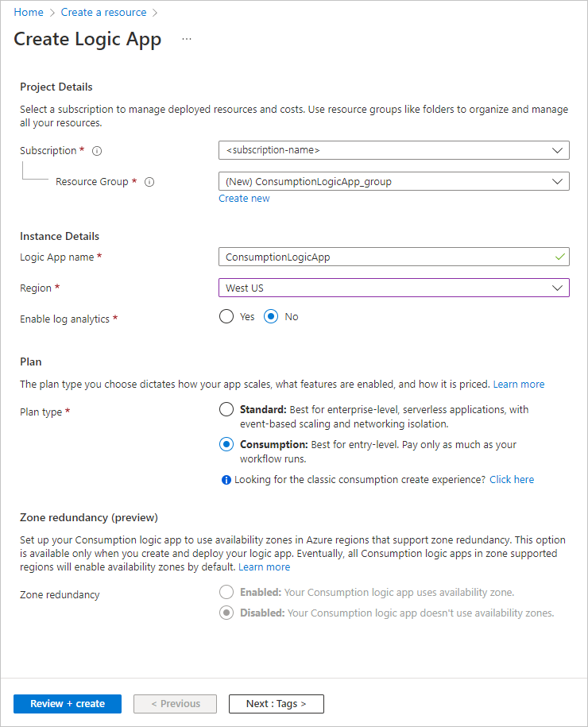Click the Resource Group info icon

coord(149,182)
